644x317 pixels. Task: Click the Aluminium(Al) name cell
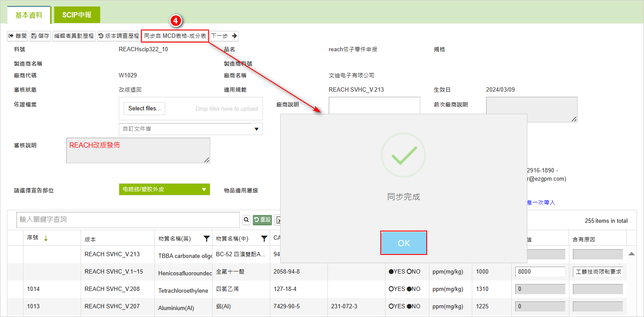pos(176,308)
